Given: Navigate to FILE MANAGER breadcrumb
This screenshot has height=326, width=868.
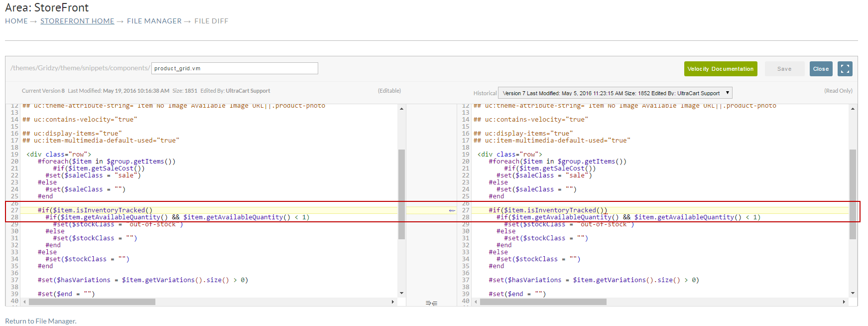Looking at the screenshot, I should (154, 21).
